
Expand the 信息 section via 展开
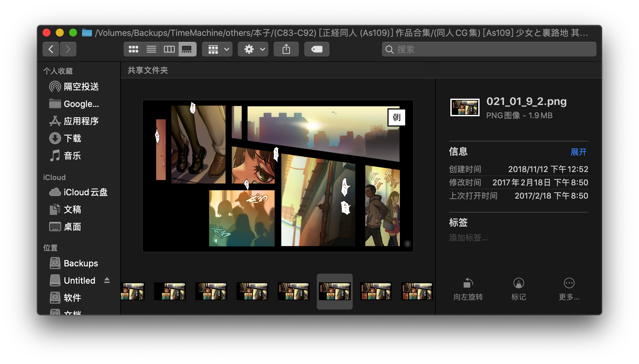578,152
